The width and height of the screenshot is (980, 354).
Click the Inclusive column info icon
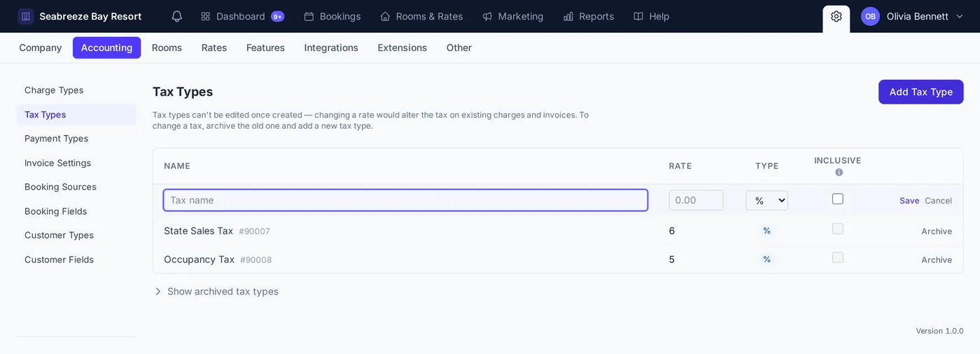coord(839,172)
